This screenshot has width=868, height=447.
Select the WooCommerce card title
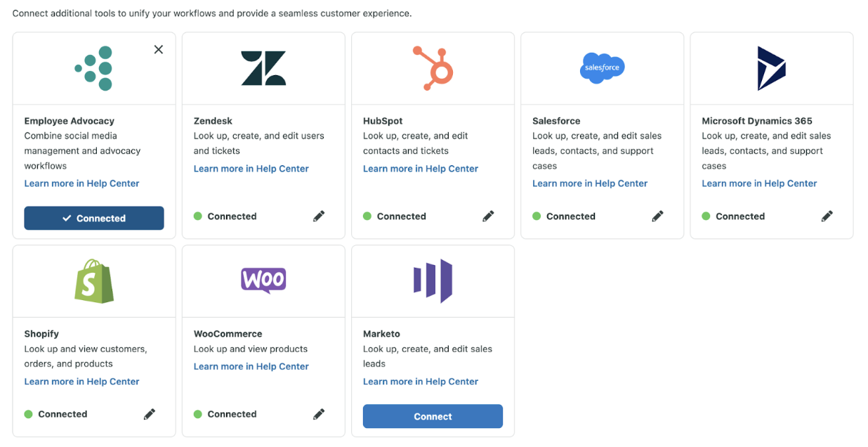click(228, 334)
